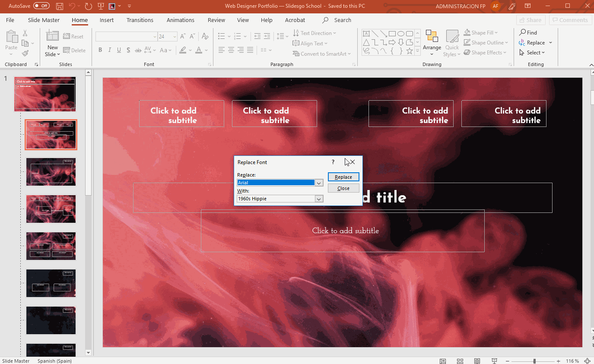Click the Format Painter icon
Image resolution: width=594 pixels, height=364 pixels.
(x=25, y=54)
